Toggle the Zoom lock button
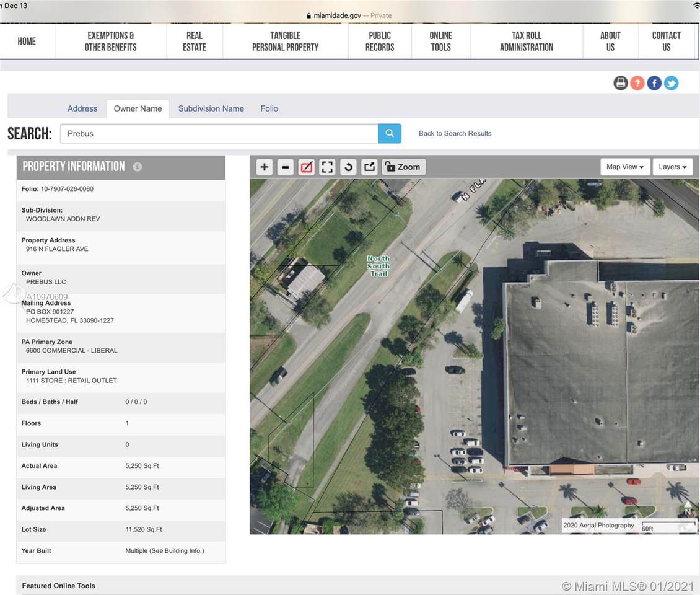This screenshot has height=595, width=700. [x=403, y=167]
